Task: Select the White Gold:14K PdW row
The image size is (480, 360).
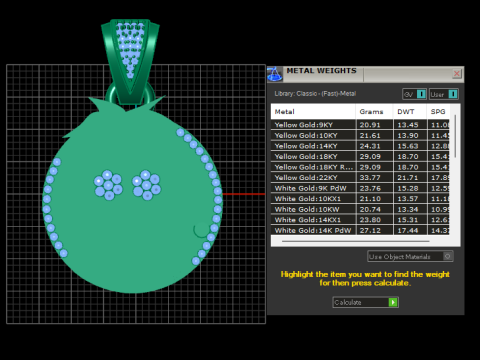Action: coord(360,230)
